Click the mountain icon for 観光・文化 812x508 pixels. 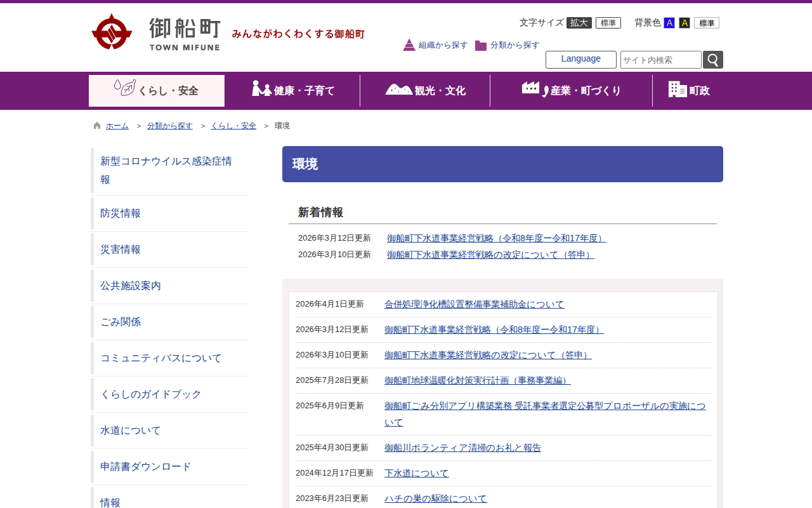pyautogui.click(x=398, y=90)
